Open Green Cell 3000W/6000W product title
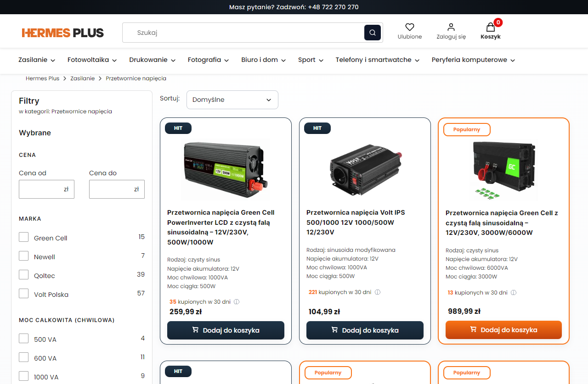This screenshot has width=588, height=384. (502, 223)
